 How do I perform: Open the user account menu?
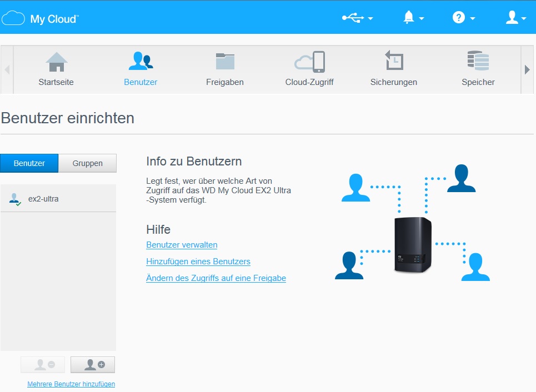click(x=515, y=18)
